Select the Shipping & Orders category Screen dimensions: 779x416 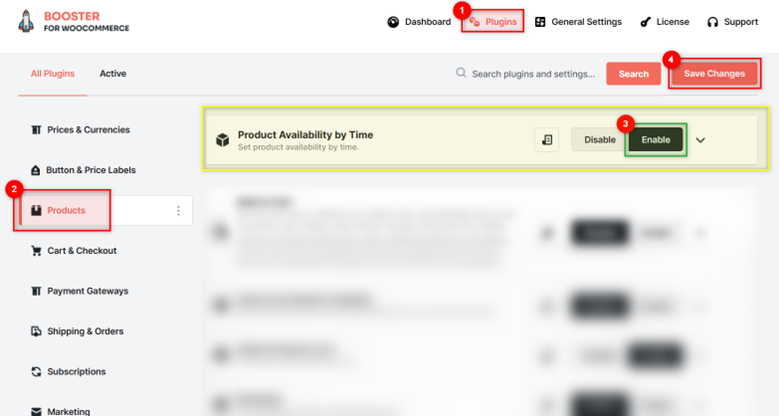click(77, 331)
